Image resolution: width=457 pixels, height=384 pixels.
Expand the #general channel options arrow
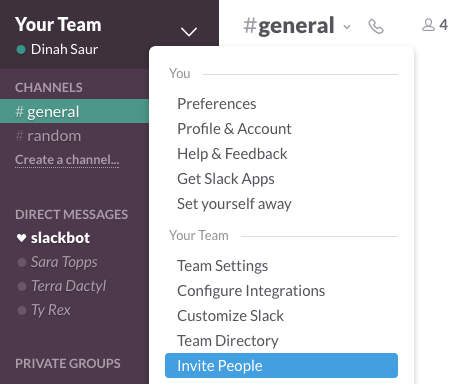[x=347, y=27]
